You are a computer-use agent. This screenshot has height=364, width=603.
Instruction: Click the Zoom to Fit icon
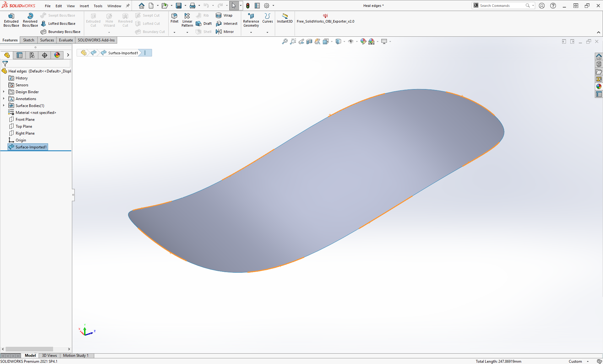285,41
